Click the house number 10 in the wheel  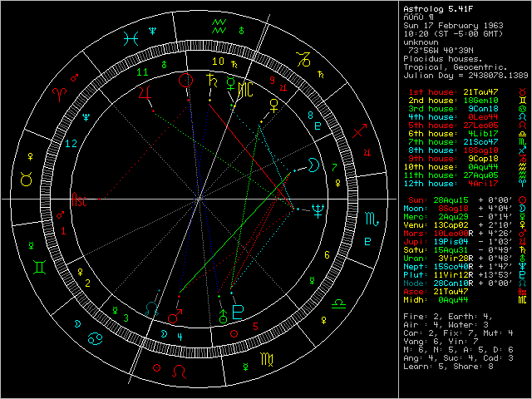216,62
